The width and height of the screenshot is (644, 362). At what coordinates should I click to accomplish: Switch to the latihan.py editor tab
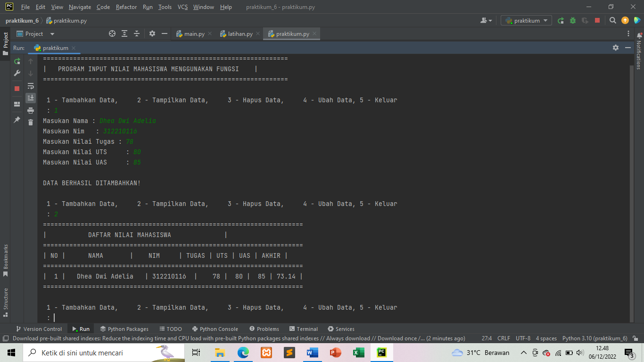coord(238,33)
